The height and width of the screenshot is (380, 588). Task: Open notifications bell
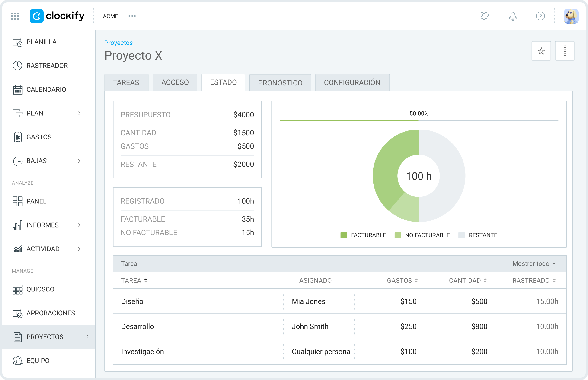click(x=512, y=16)
